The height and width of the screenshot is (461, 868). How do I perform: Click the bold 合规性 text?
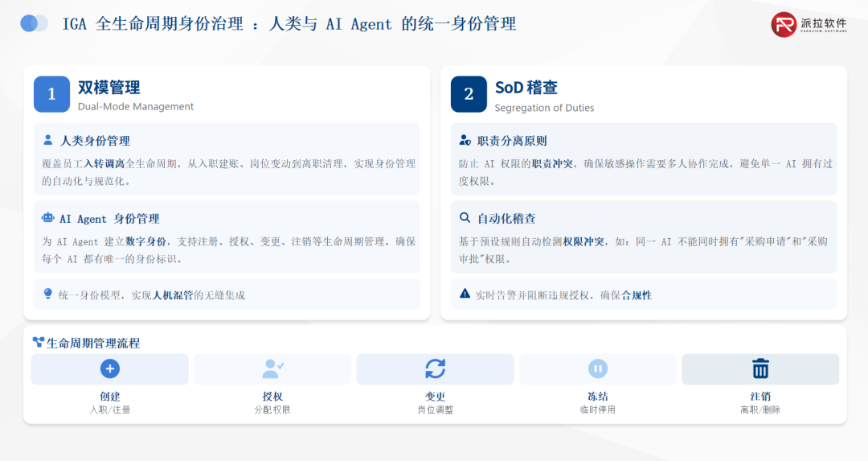click(637, 295)
